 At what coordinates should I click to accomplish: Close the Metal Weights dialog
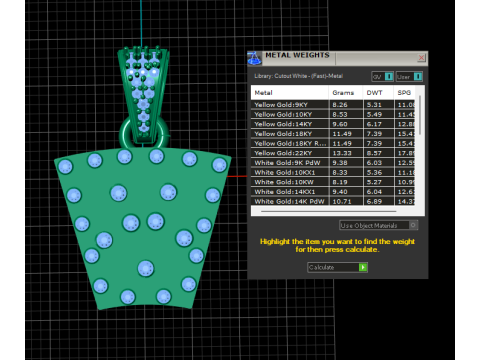[x=421, y=58]
